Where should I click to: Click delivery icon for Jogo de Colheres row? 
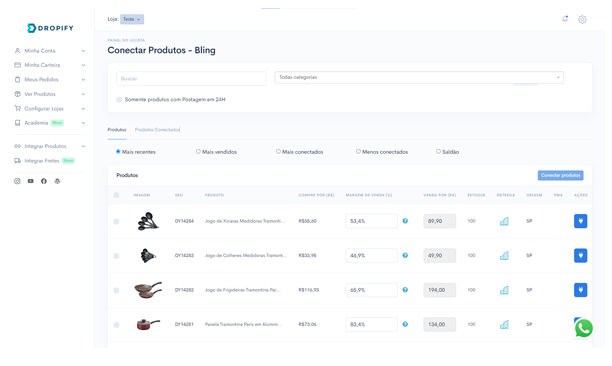pos(504,256)
